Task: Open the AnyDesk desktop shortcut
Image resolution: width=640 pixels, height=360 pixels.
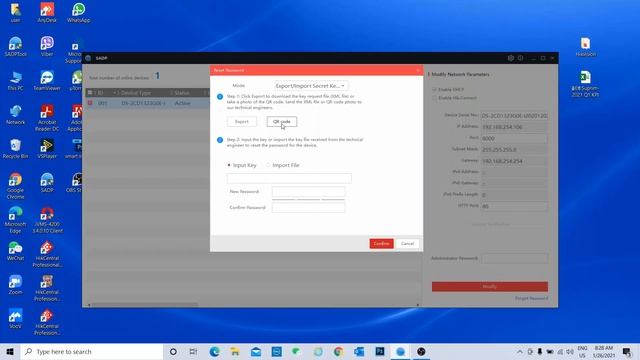Action: point(47,12)
